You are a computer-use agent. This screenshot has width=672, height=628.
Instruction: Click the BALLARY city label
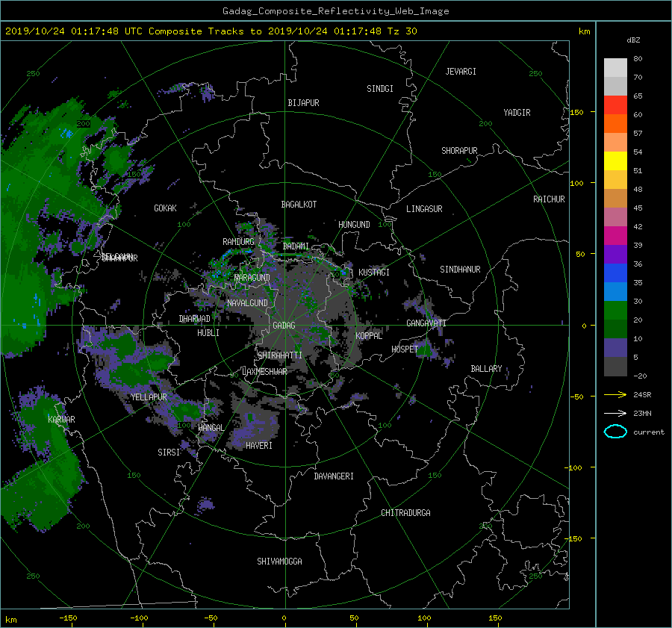486,369
